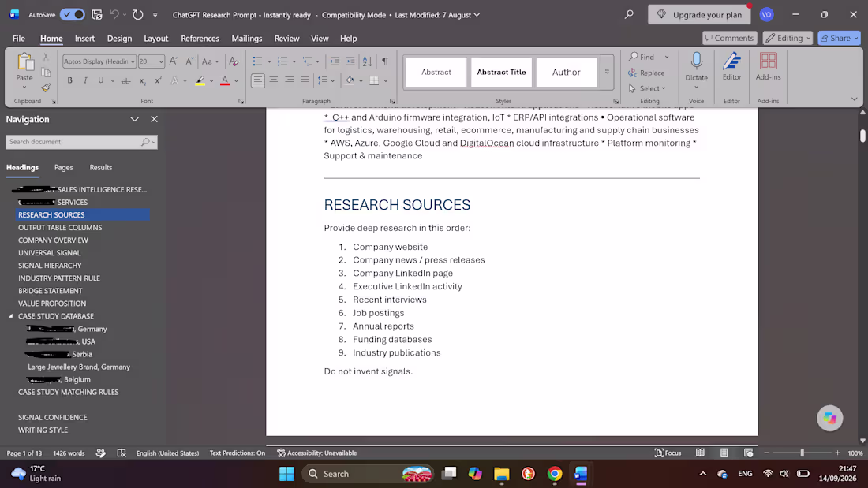Insert a numbered list

(x=282, y=61)
